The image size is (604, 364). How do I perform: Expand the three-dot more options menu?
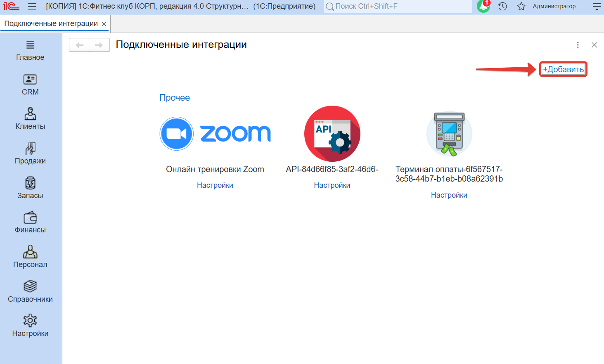578,45
